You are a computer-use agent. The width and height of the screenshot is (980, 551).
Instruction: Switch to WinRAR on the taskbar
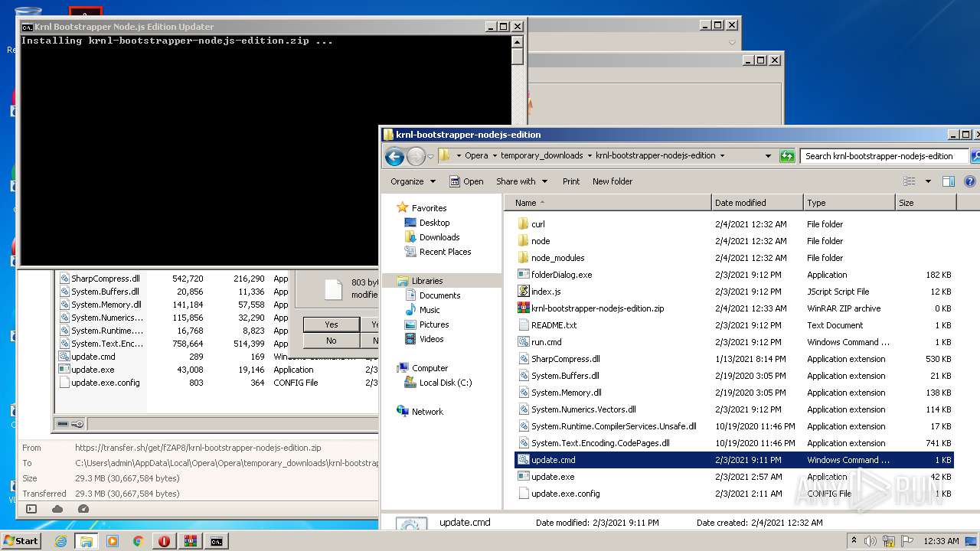pos(190,541)
